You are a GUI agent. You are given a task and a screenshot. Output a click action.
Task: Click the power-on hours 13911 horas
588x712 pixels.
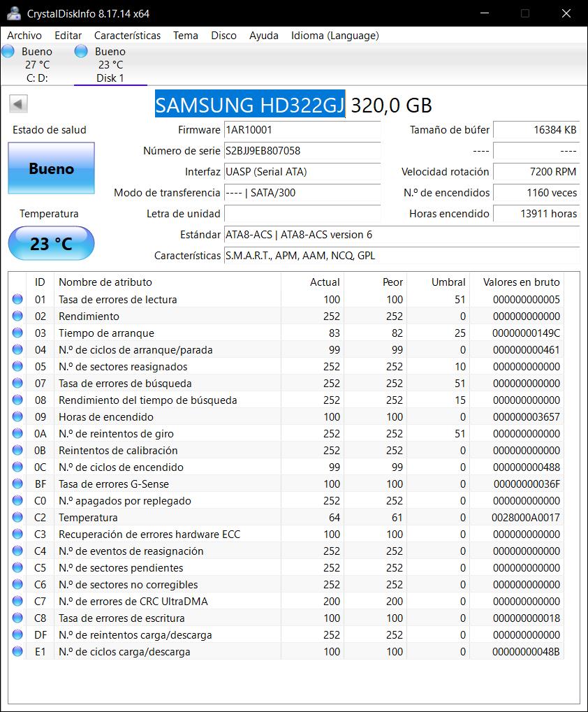(x=537, y=213)
